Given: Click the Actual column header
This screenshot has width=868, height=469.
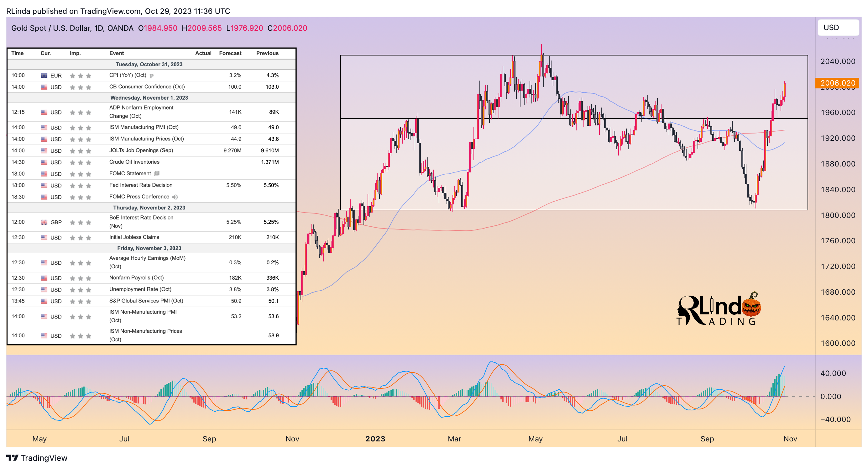Looking at the screenshot, I should point(203,53).
